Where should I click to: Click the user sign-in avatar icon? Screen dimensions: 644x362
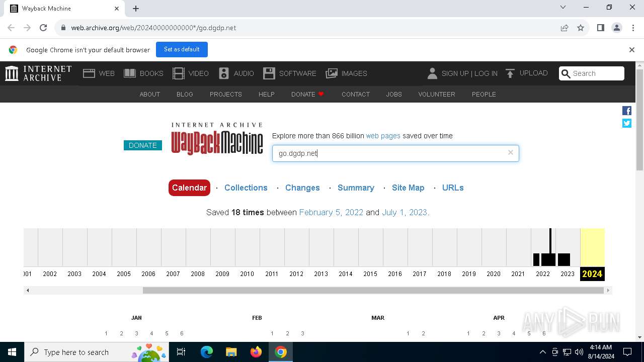pyautogui.click(x=432, y=73)
